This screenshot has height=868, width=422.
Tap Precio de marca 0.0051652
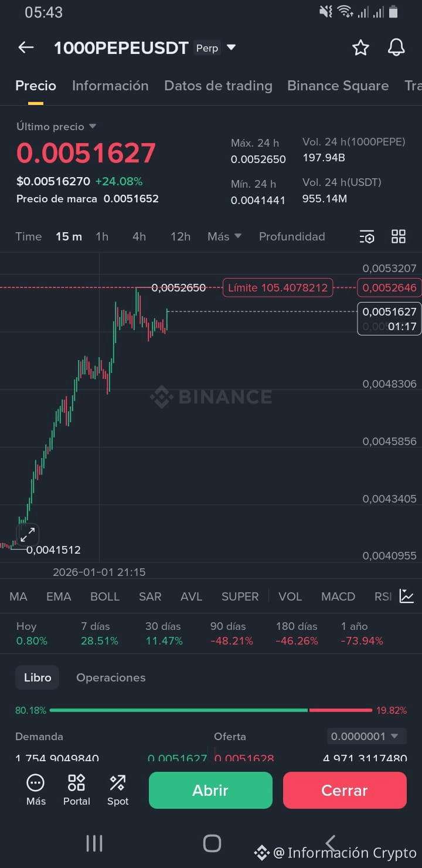(87, 199)
